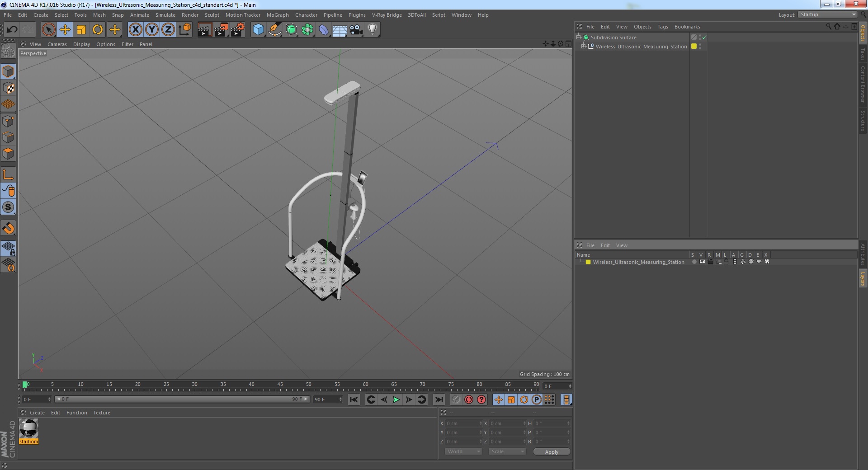Click the spline pen tool icon
868x470 pixels.
tap(274, 30)
